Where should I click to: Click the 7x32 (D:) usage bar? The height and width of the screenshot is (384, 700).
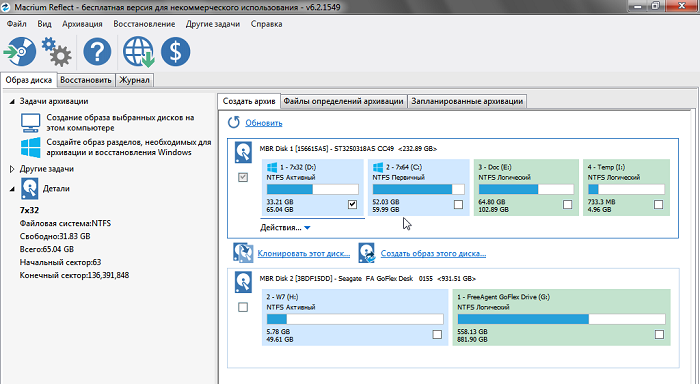[x=312, y=189]
